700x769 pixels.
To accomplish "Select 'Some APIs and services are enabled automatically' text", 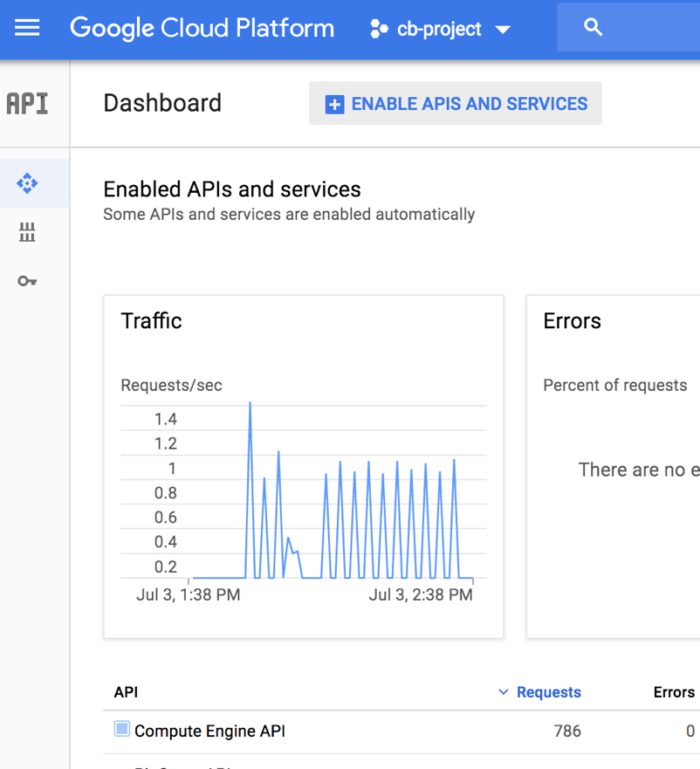I will tap(289, 215).
